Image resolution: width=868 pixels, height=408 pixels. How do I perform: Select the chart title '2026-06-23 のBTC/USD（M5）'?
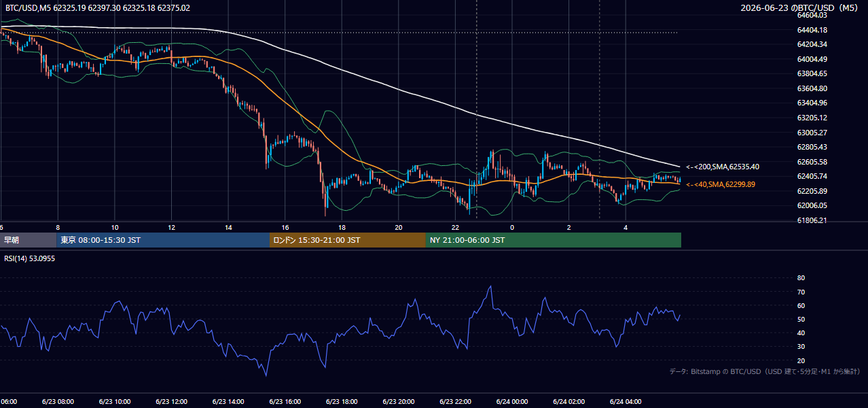[799, 8]
